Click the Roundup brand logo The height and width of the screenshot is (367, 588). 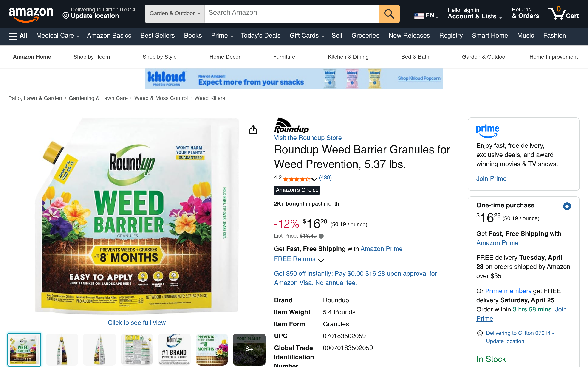coord(291,125)
